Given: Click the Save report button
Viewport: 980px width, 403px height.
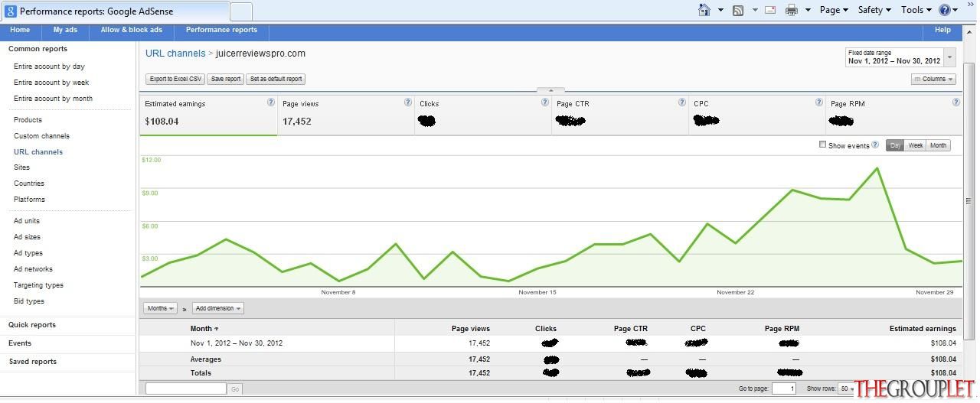Looking at the screenshot, I should (x=226, y=79).
